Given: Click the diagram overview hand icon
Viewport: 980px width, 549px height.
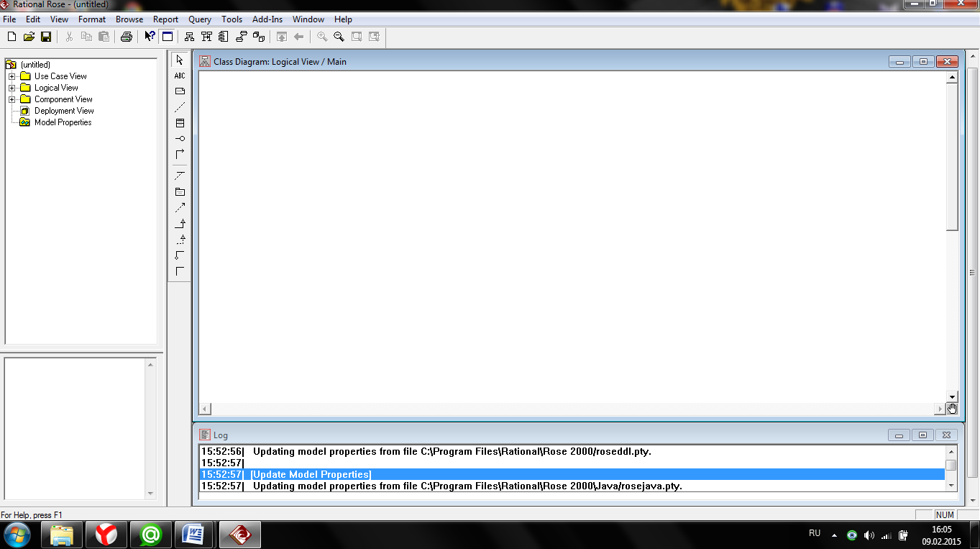Looking at the screenshot, I should [x=952, y=409].
